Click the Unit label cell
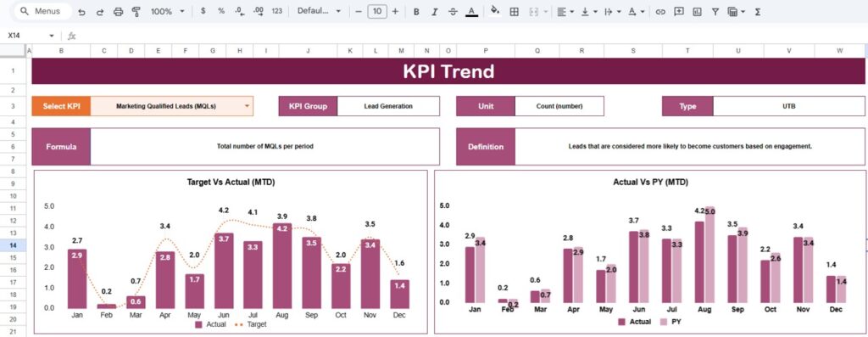This screenshot has width=868, height=337. (x=486, y=106)
